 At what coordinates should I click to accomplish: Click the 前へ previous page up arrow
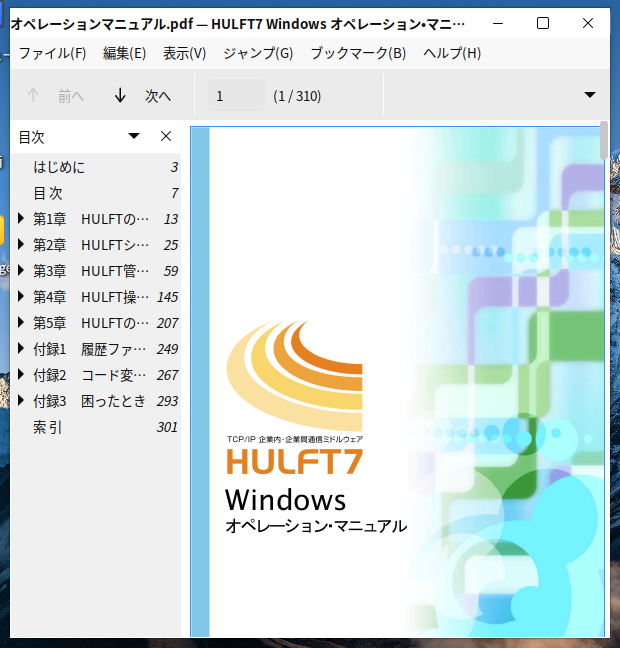click(33, 95)
